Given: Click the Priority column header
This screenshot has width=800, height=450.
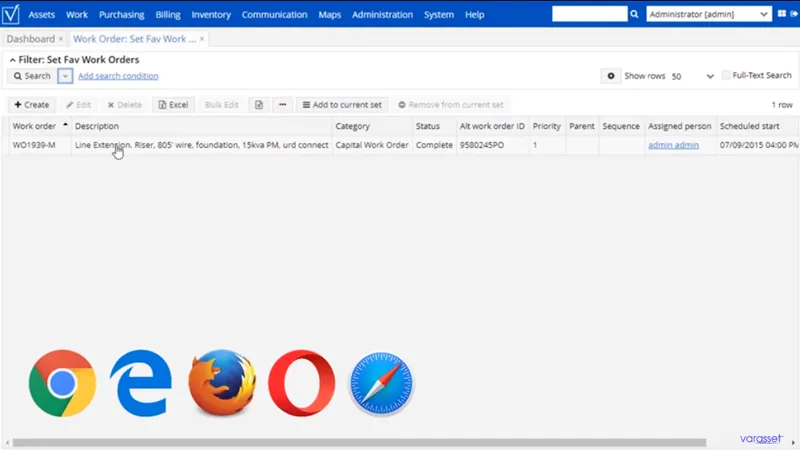Looking at the screenshot, I should [x=546, y=126].
